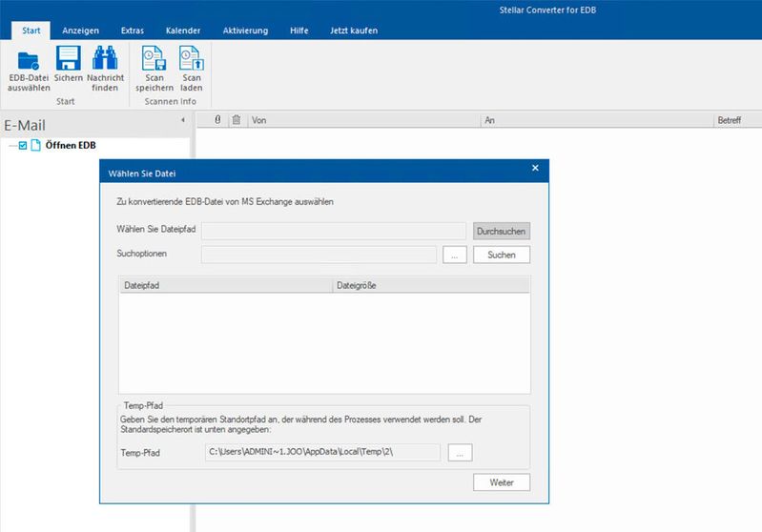Image resolution: width=762 pixels, height=532 pixels.
Task: Switch to the Start ribbon tab
Action: (31, 31)
